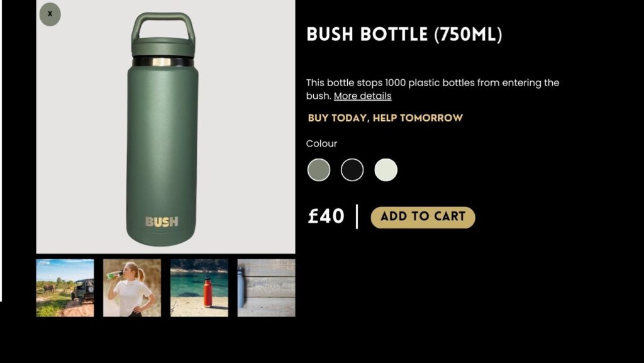Open the safari jeep thumbnail photo

[65, 288]
